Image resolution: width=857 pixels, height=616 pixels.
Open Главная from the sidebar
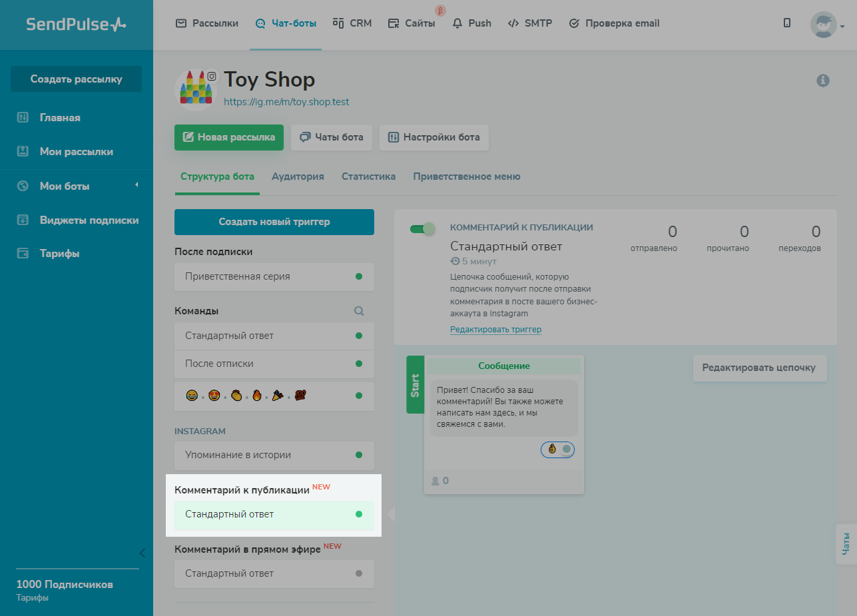59,118
